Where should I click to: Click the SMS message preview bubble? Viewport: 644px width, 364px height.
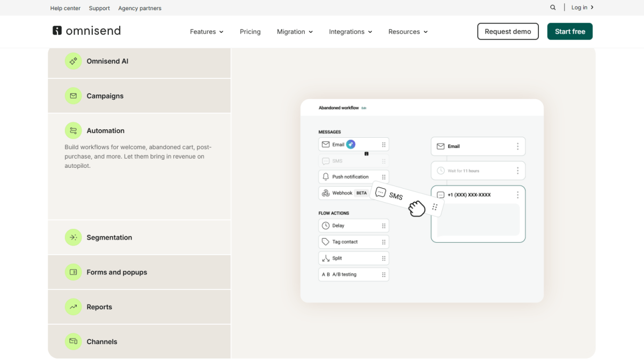[478, 220]
